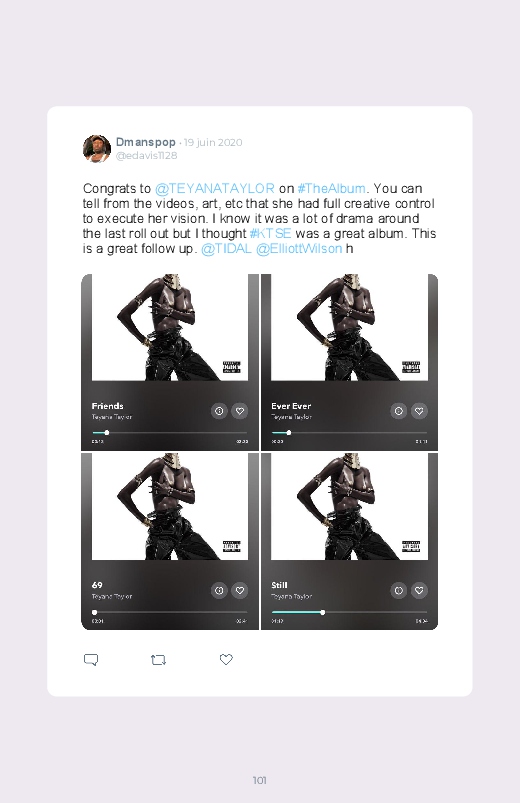Open info icon on Ever Ever track card

tap(398, 411)
